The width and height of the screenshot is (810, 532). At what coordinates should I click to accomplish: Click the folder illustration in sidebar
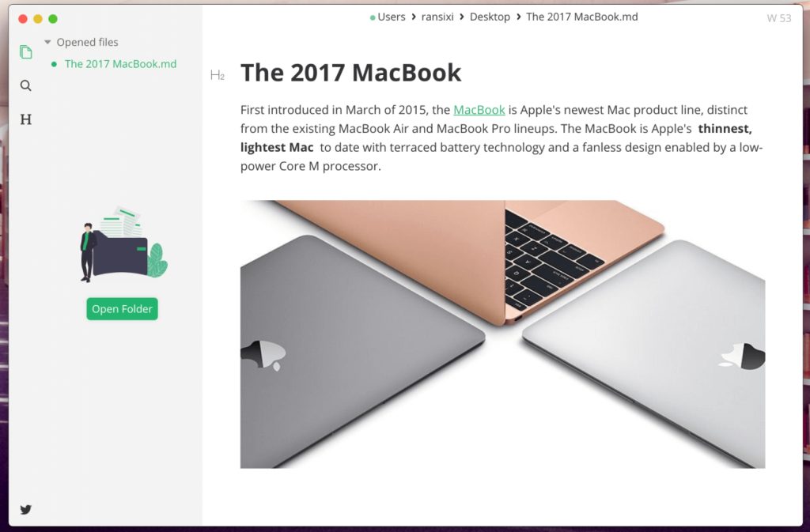(x=123, y=244)
